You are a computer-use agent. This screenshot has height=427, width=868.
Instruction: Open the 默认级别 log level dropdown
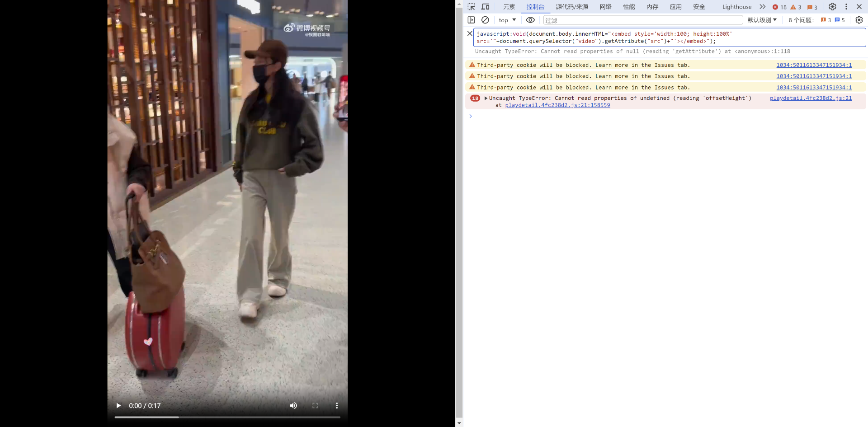[x=762, y=20]
